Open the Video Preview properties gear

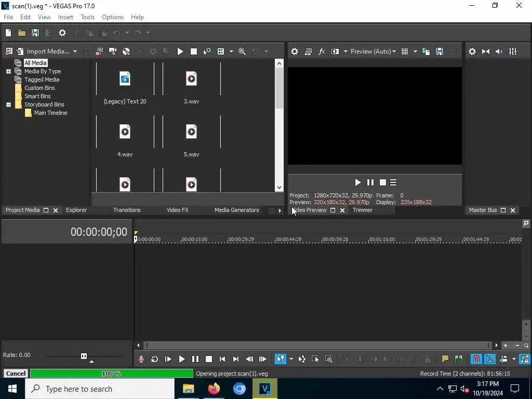pos(295,51)
